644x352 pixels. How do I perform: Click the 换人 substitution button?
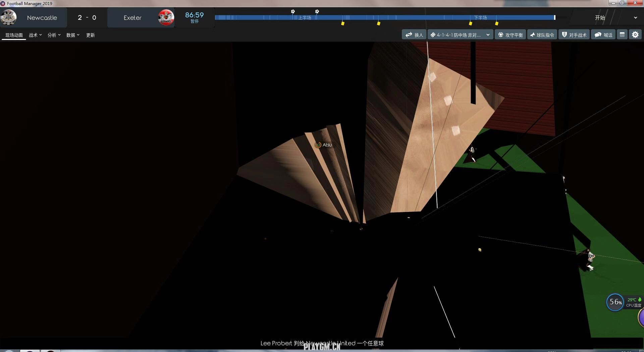(414, 35)
